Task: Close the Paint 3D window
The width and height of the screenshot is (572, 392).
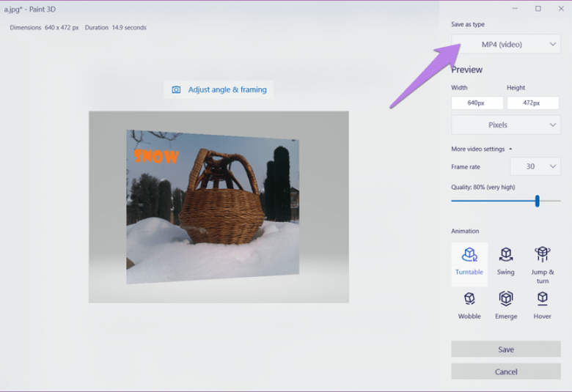Action: [561, 9]
